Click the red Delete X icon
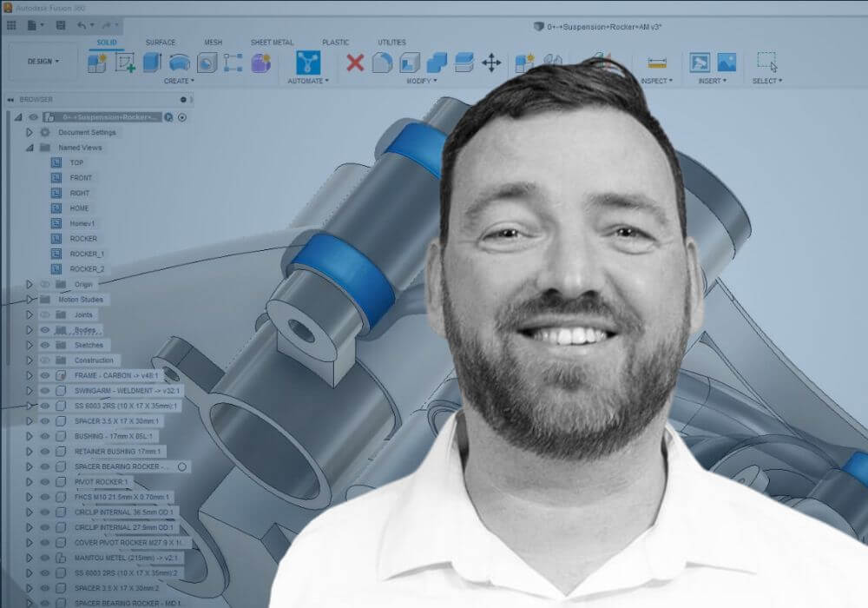Viewport: 868px width, 608px height. pos(355,63)
